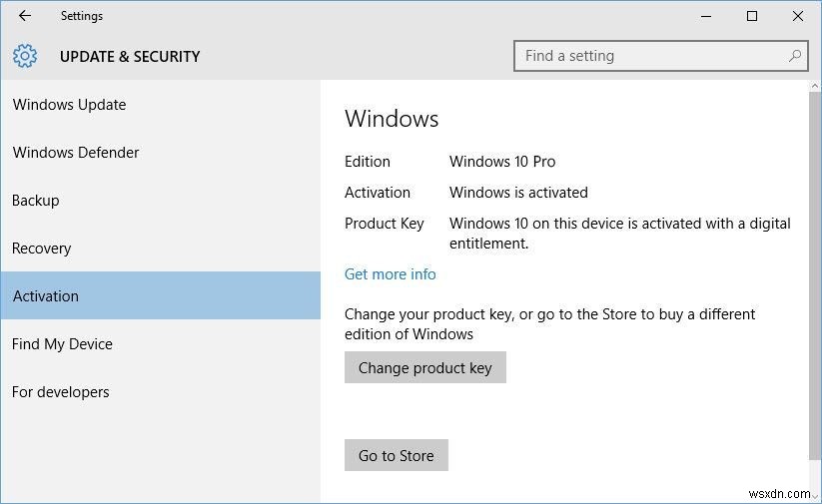822x504 pixels.
Task: Click the 'Change your product key' description text
Action: coord(550,323)
